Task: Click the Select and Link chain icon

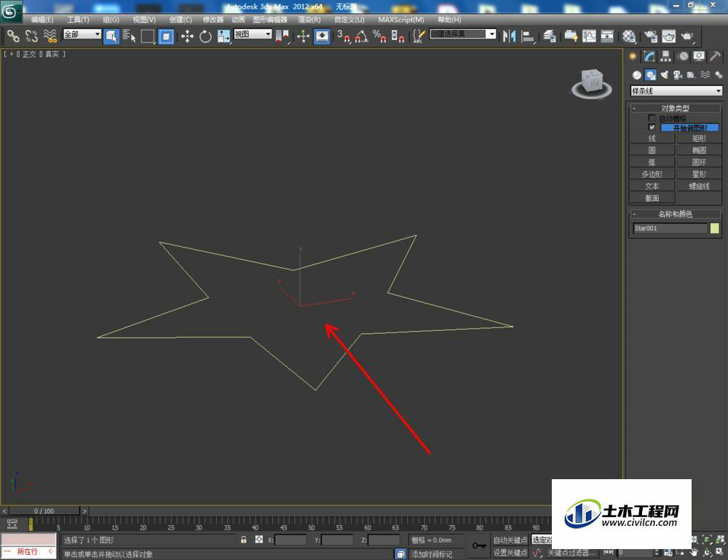Action: tap(12, 36)
